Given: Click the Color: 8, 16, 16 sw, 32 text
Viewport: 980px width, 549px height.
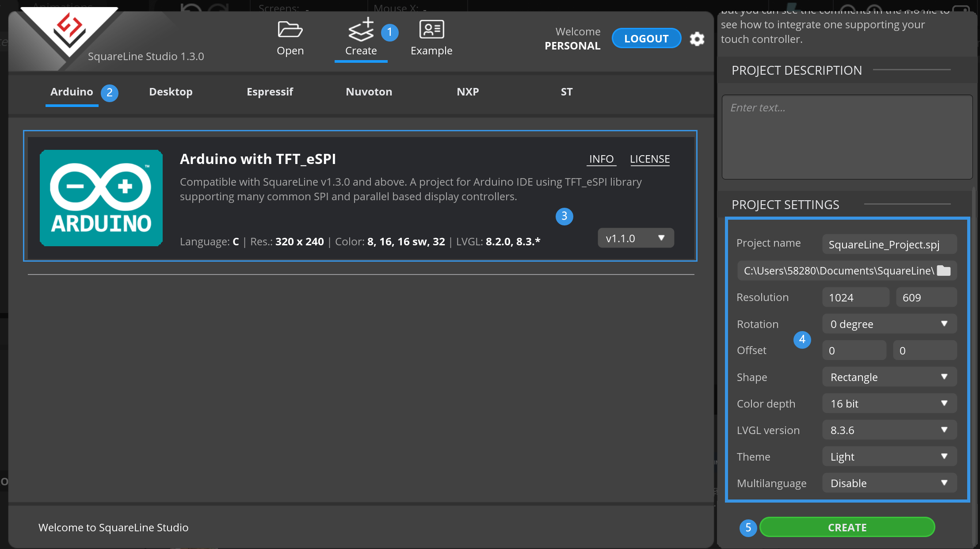Looking at the screenshot, I should 390,242.
